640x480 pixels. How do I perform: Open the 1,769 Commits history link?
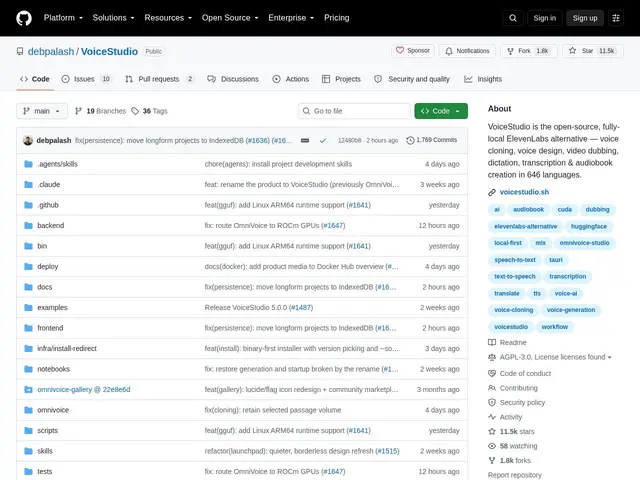tap(432, 140)
